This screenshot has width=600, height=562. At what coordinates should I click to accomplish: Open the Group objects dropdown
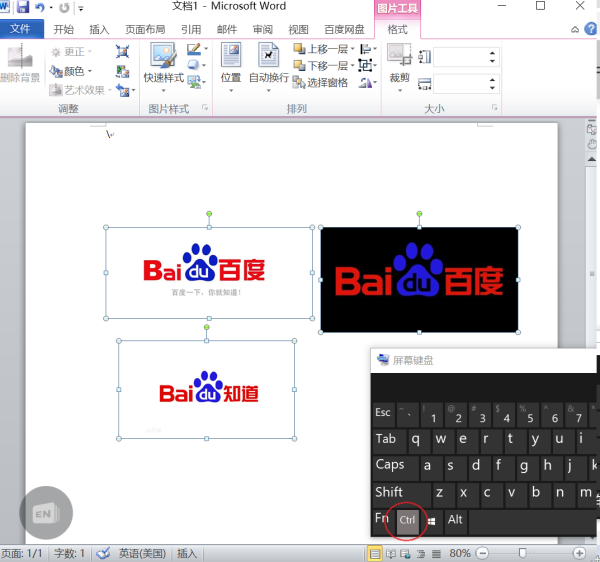tap(367, 65)
